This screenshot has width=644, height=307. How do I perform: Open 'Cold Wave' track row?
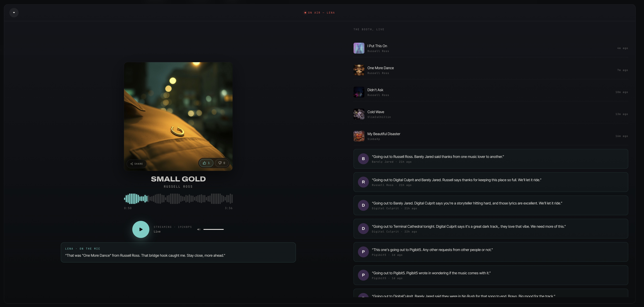pos(491,114)
